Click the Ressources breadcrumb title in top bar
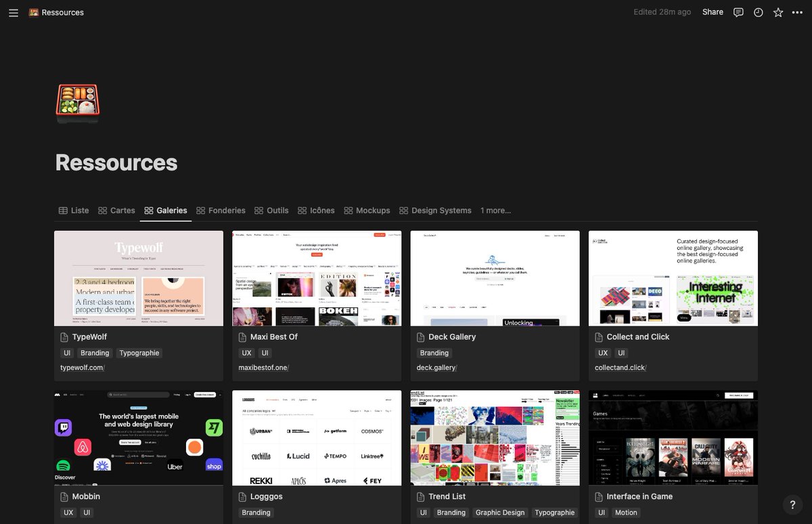The height and width of the screenshot is (524, 812). [63, 12]
